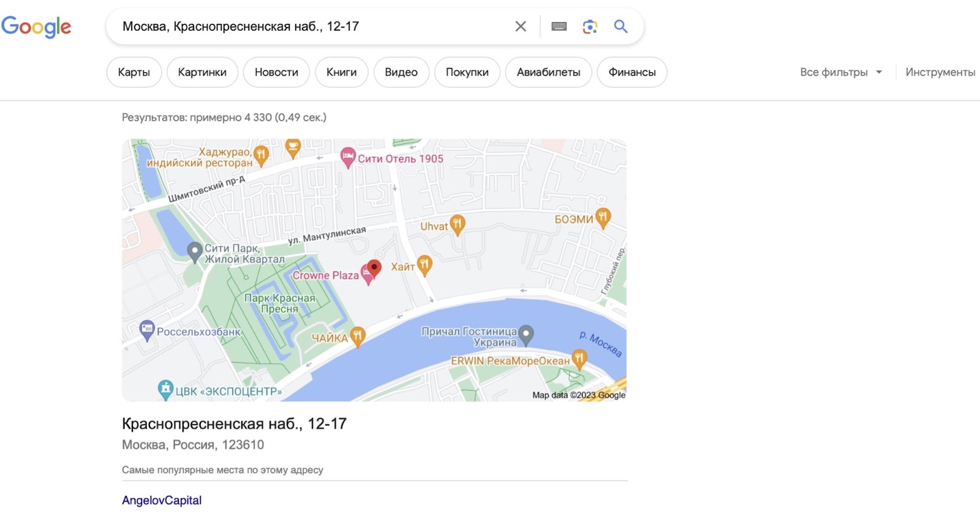Expand the Все фильтры dropdown
The width and height of the screenshot is (980, 518).
point(841,72)
